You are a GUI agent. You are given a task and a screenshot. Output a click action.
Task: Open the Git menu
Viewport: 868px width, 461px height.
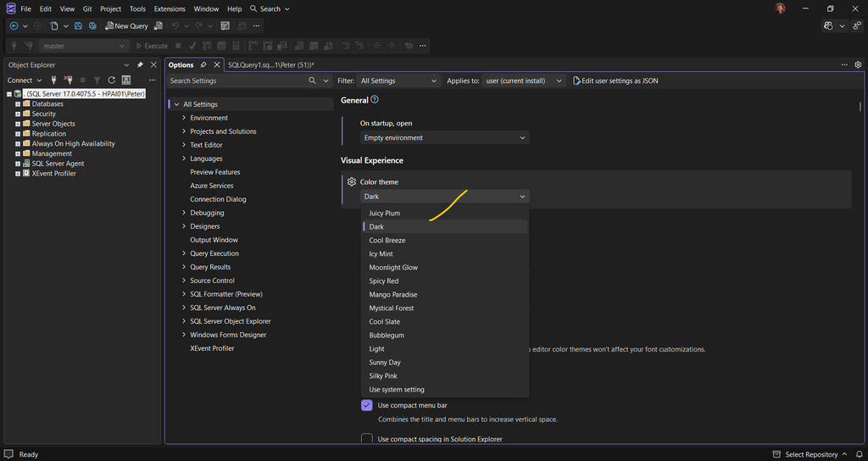click(x=87, y=8)
